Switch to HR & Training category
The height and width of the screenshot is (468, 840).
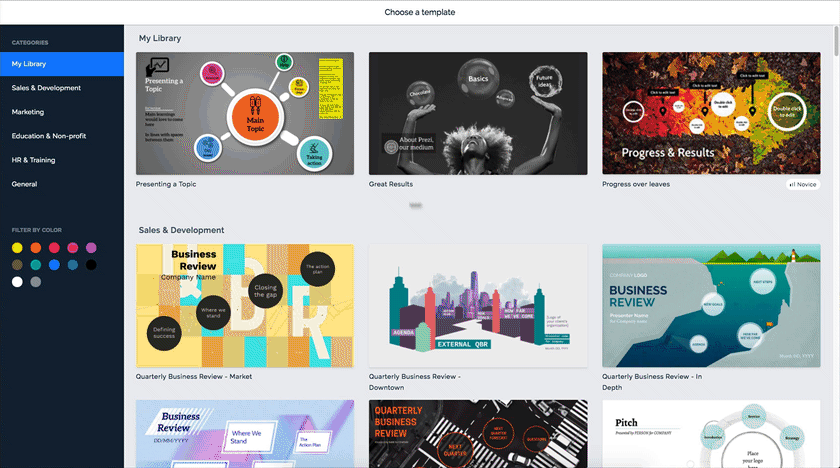pyautogui.click(x=33, y=160)
